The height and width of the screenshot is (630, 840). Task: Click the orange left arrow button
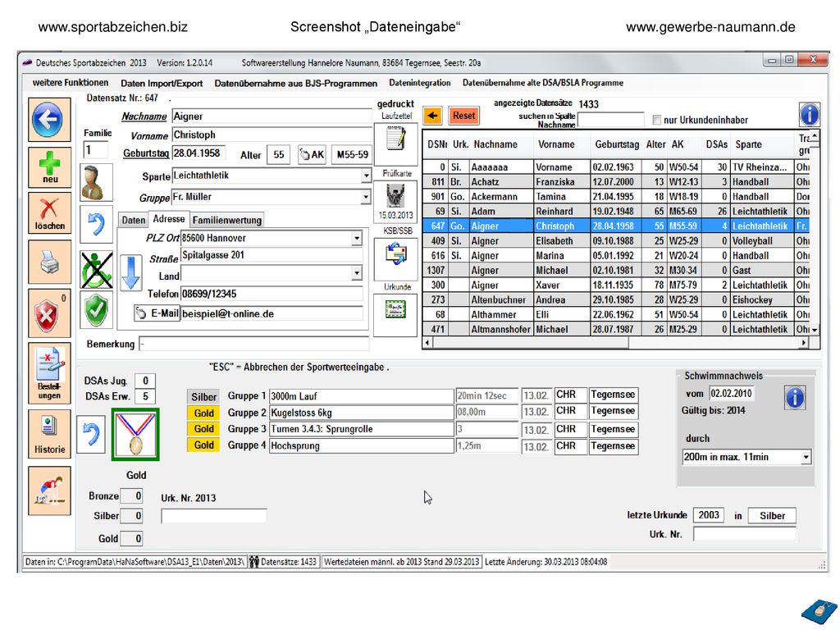click(432, 115)
